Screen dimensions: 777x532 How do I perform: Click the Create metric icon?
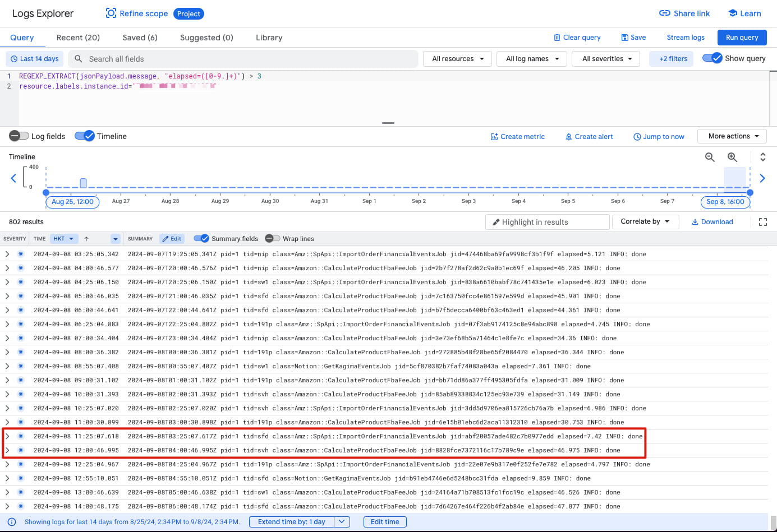coord(494,137)
